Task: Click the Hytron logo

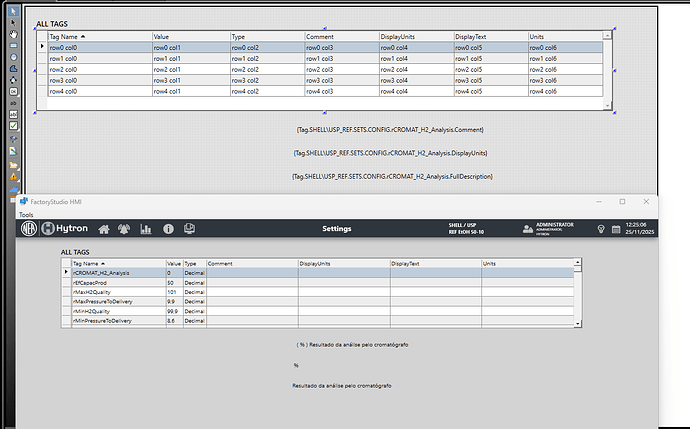Action: 61,229
